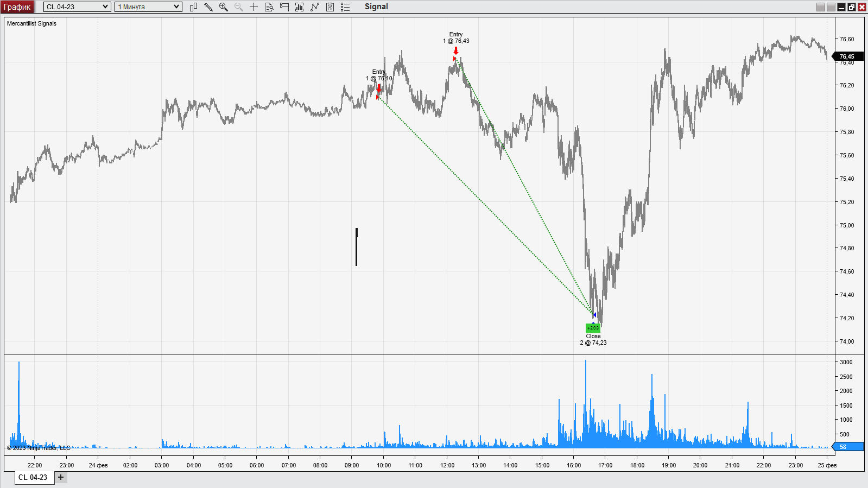Open the templates clipboard icon
This screenshot has width=868, height=488.
point(330,7)
